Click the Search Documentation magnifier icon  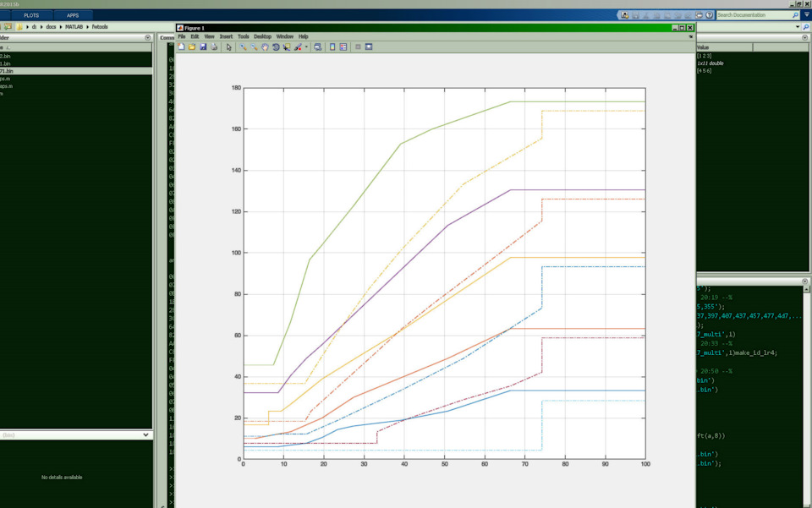pos(796,15)
